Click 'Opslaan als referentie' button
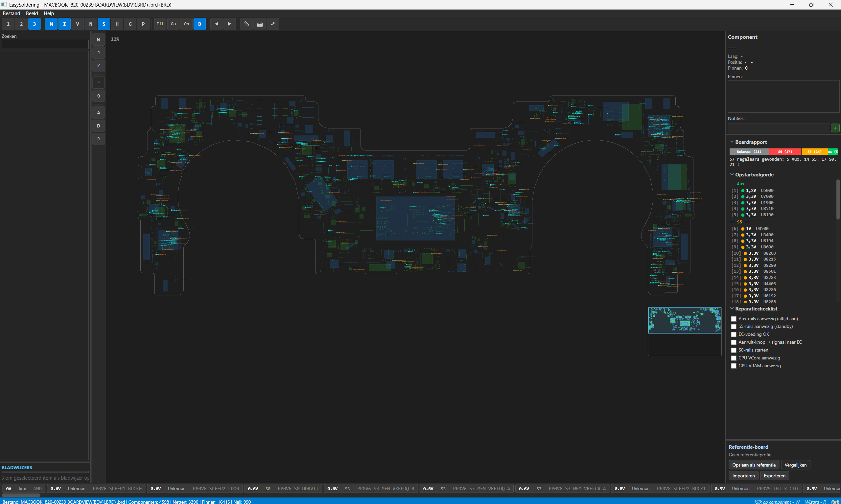This screenshot has height=504, width=841. [x=754, y=465]
